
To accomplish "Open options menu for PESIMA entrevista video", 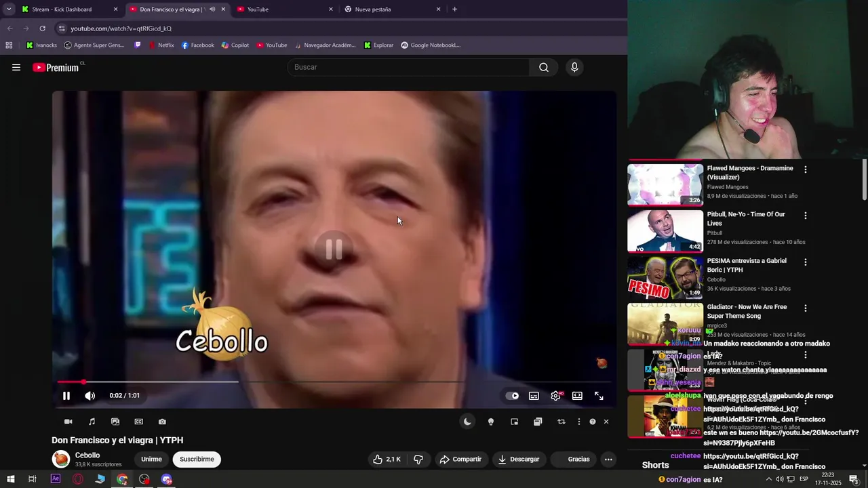I will 805,262.
